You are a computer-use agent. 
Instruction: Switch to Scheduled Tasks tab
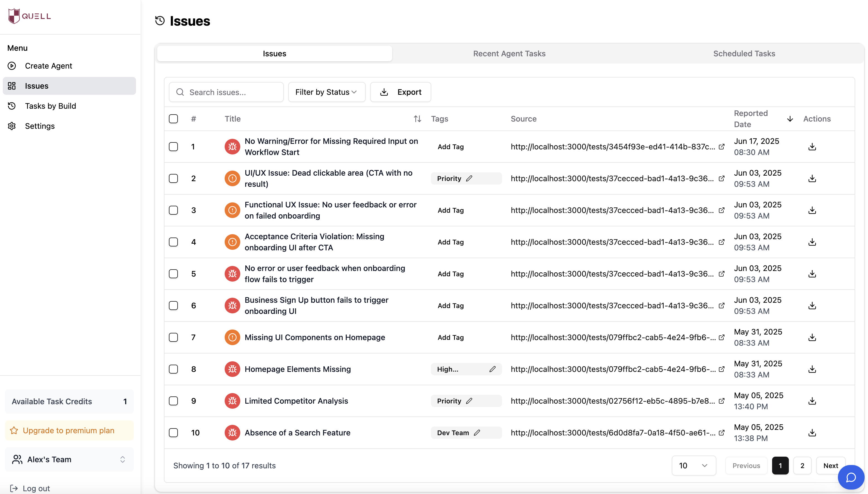pyautogui.click(x=744, y=54)
